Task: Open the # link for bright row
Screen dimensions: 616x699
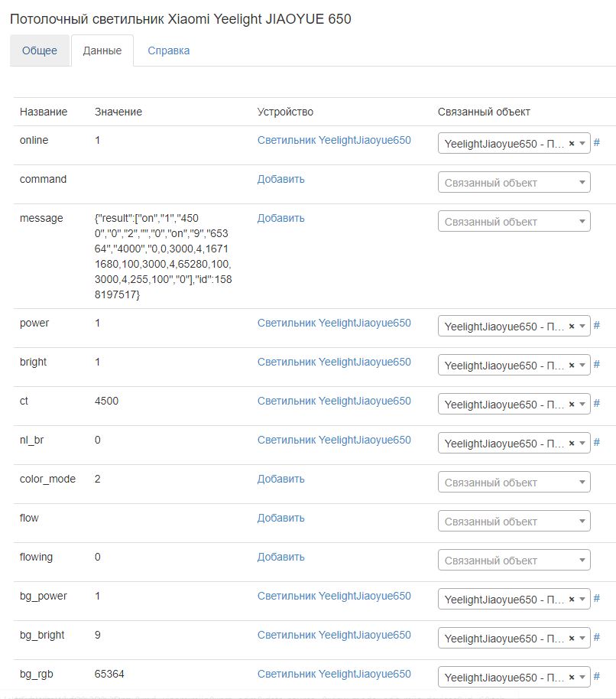Action: 597,364
